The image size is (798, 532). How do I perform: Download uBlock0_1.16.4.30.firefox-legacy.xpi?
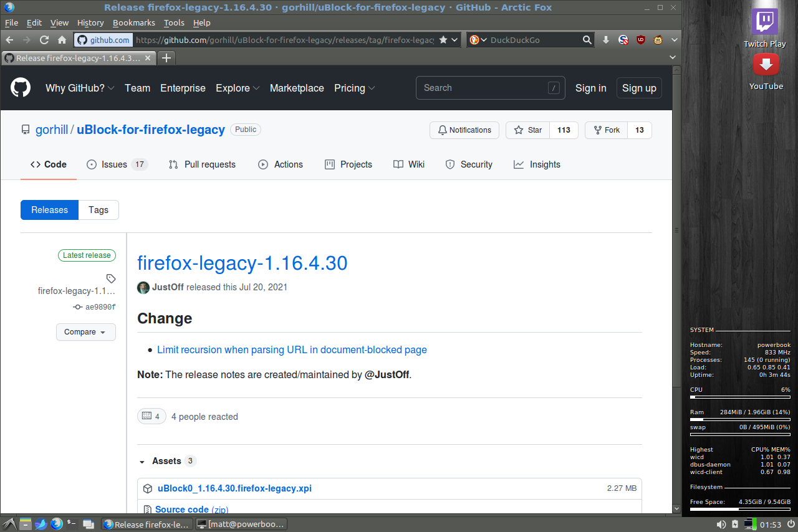click(x=234, y=488)
